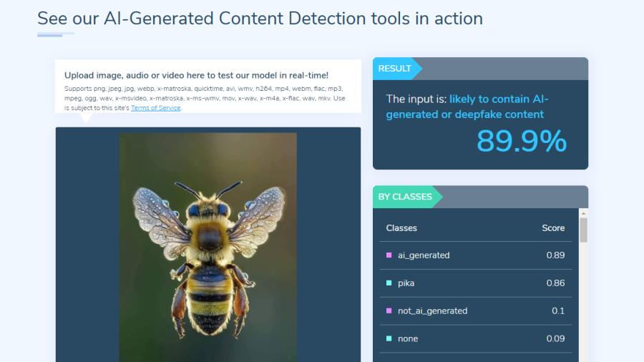Click the AI-Generated Content Detection page heading
This screenshot has width=644, height=362.
point(260,18)
